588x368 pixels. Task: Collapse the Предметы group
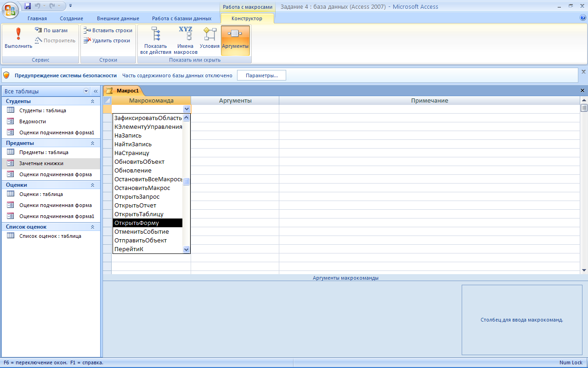[92, 143]
